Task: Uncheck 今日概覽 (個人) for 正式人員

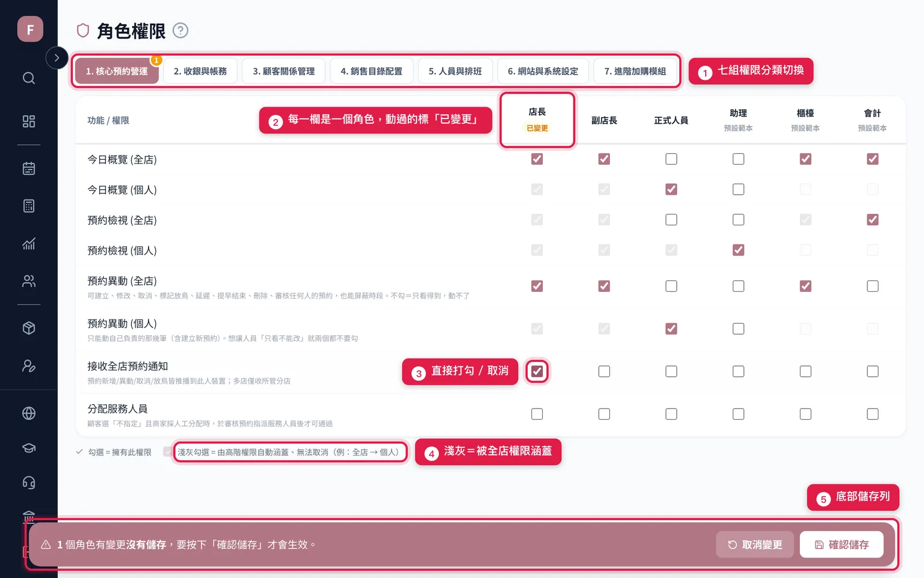Action: pos(671,189)
